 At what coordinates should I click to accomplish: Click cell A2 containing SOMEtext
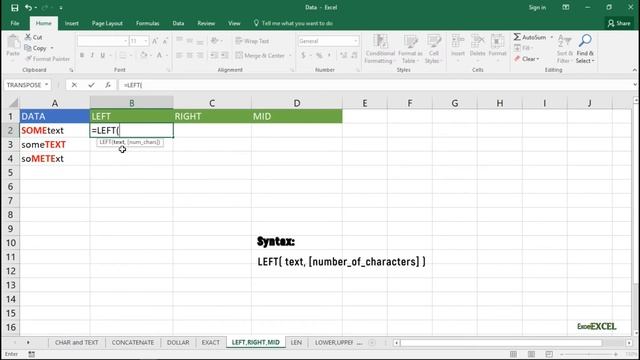coord(55,131)
